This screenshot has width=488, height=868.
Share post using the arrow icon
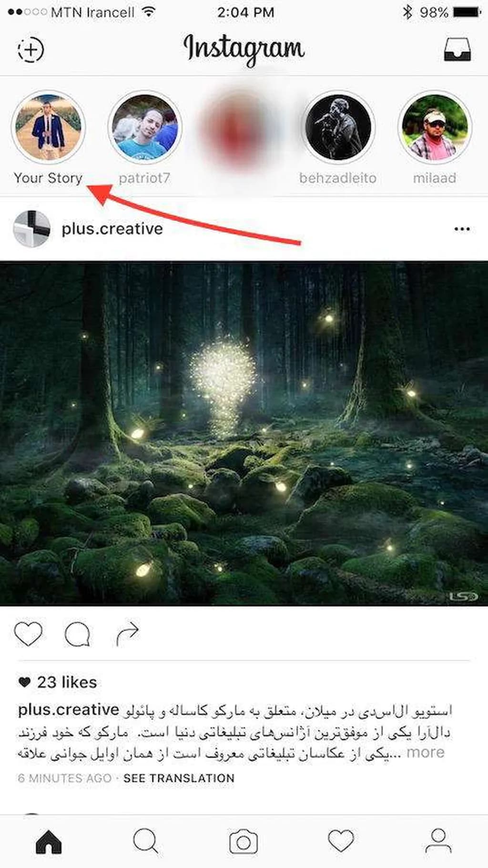(x=127, y=634)
